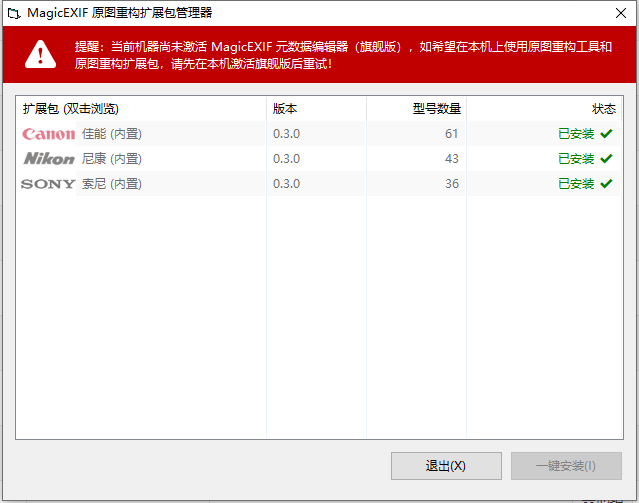This screenshot has height=503, width=639.
Task: Click the Canon brand logo icon
Action: 48,134
